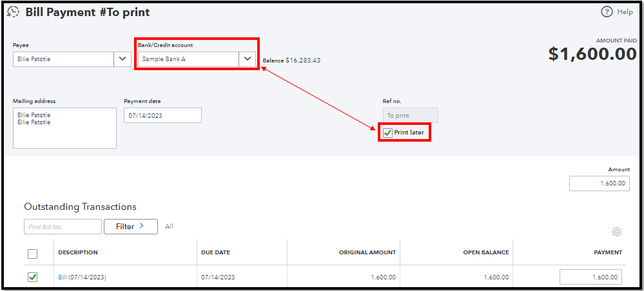
Task: Click the Find Bill No. search box
Action: tap(63, 226)
